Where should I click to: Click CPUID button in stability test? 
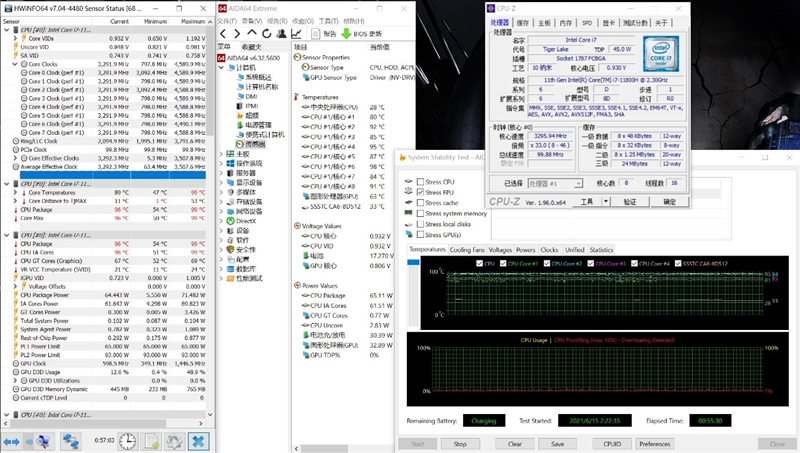(x=612, y=444)
